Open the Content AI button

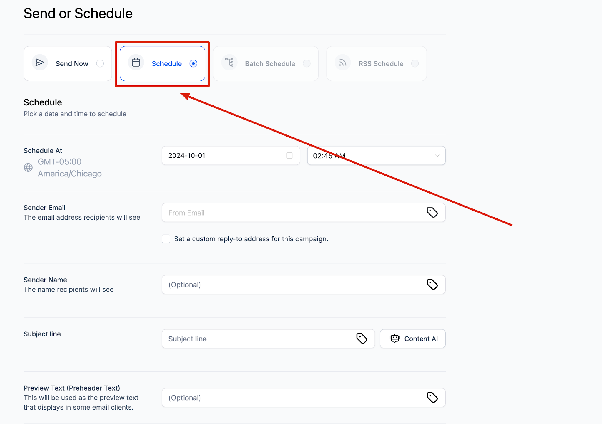click(413, 339)
